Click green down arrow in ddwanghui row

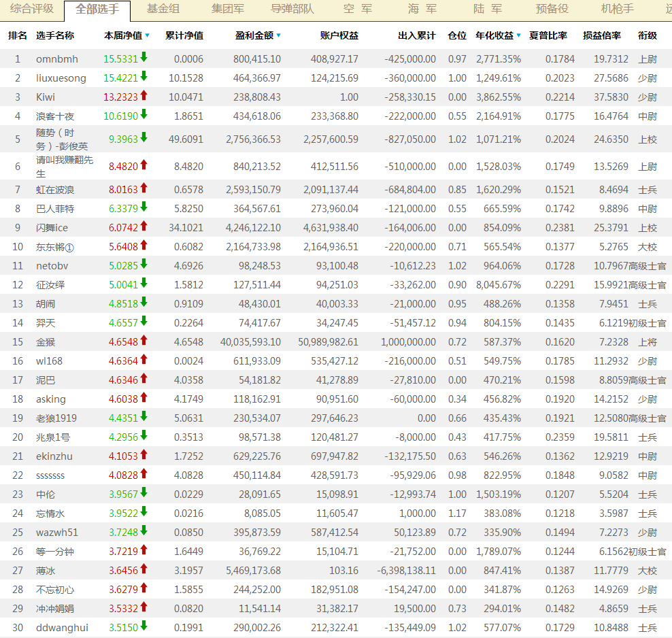pos(144,626)
